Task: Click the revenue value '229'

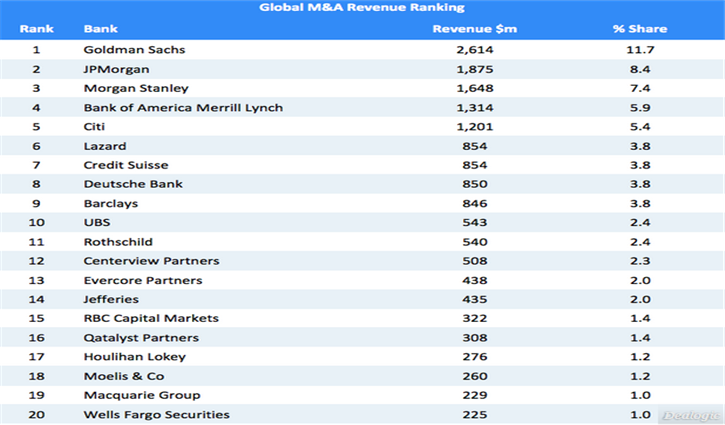Action: [x=475, y=395]
